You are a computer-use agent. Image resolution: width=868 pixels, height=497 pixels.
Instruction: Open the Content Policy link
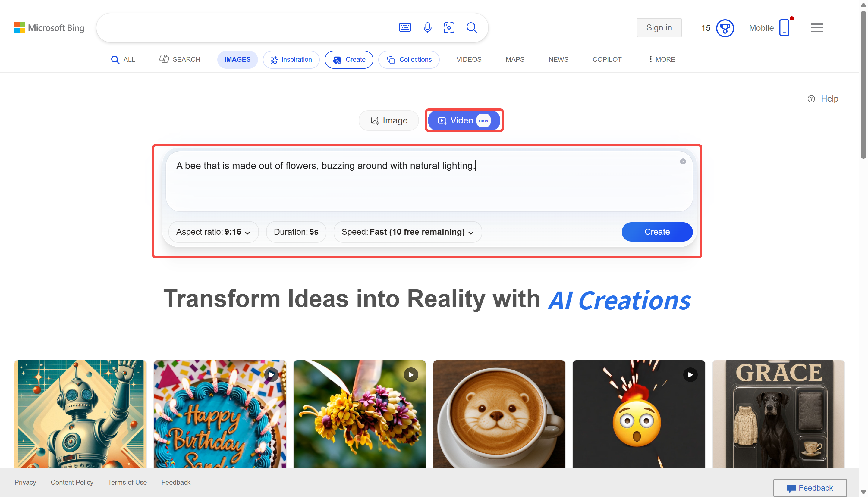point(72,482)
